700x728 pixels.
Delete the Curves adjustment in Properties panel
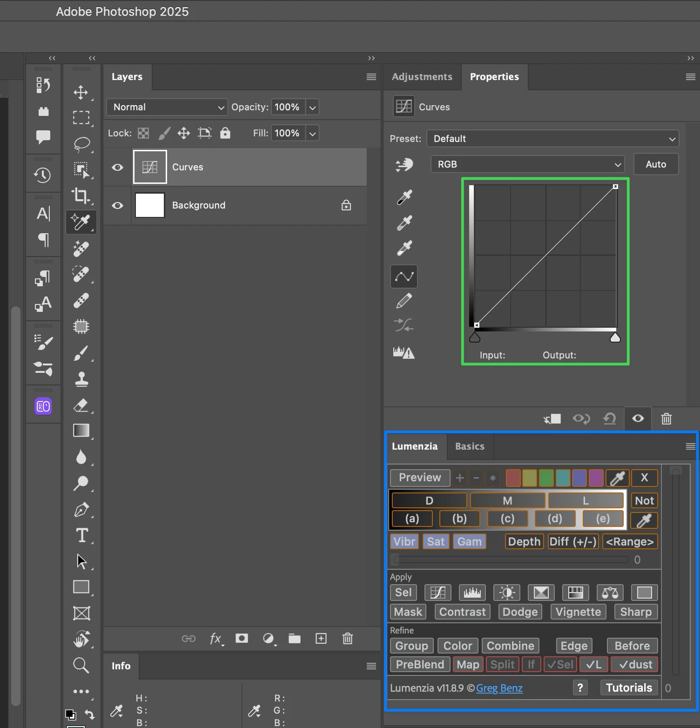pos(666,418)
